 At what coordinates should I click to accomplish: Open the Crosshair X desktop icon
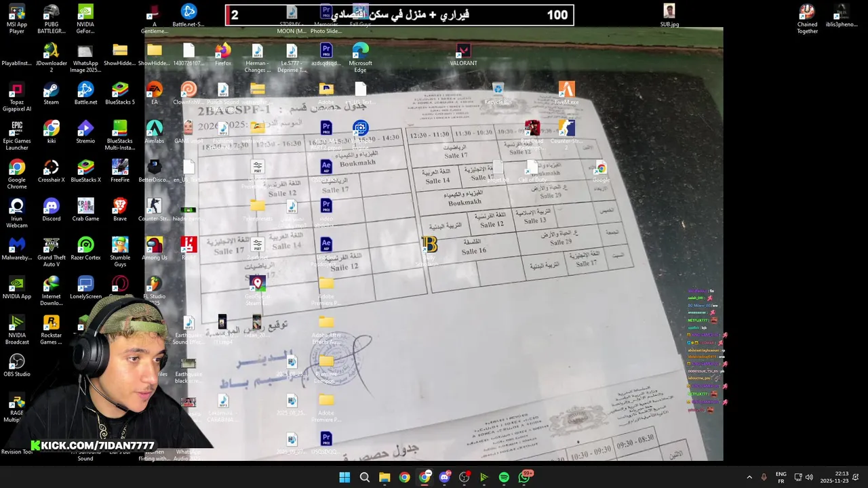tap(51, 171)
